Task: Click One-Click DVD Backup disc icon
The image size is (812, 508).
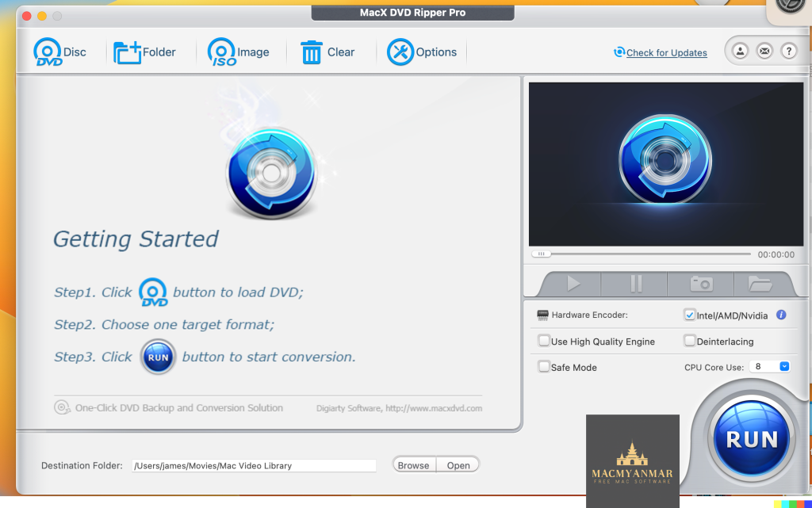Action: pyautogui.click(x=62, y=407)
